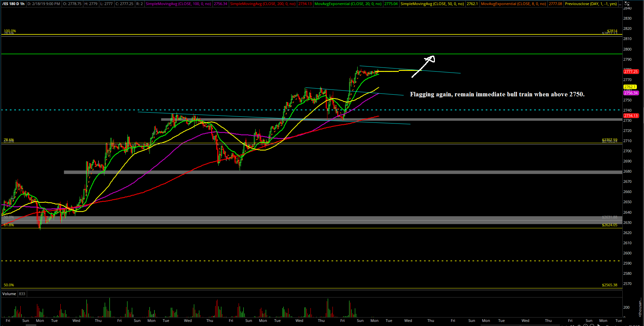This screenshot has width=644, height=326.
Task: Open the Previousclose (DAY, 1, -1, yes) study label
Action: [591, 4]
